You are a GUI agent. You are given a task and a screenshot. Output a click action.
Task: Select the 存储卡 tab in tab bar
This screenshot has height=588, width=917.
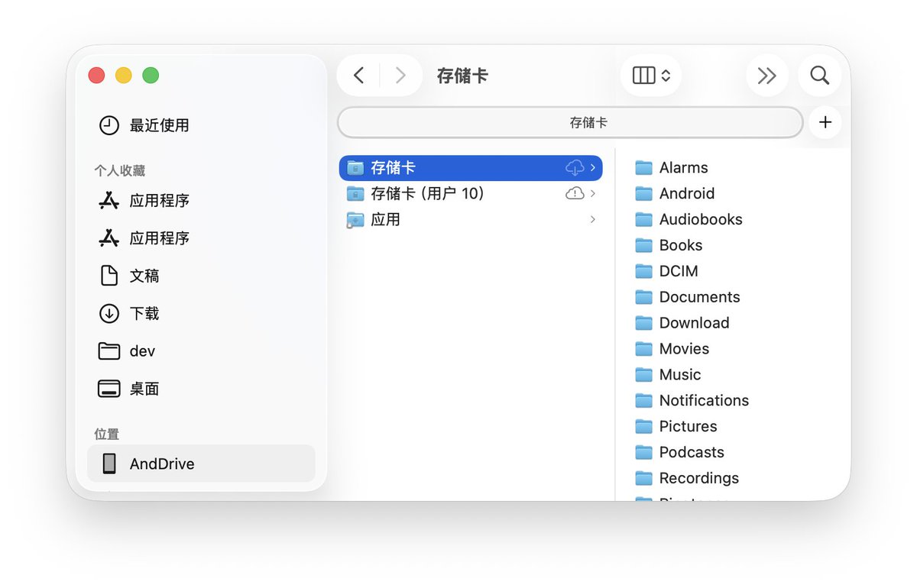tap(570, 122)
